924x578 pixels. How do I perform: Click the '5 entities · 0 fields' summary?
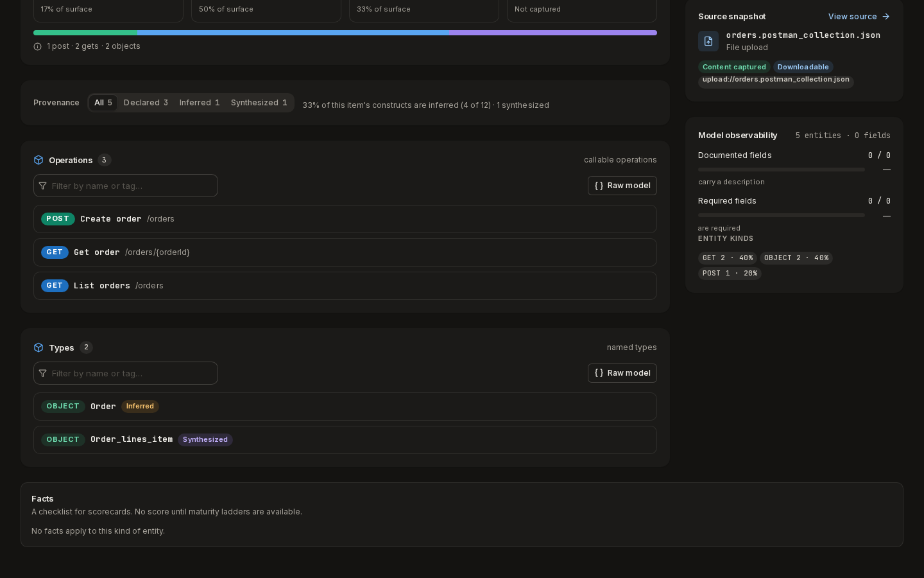843,136
